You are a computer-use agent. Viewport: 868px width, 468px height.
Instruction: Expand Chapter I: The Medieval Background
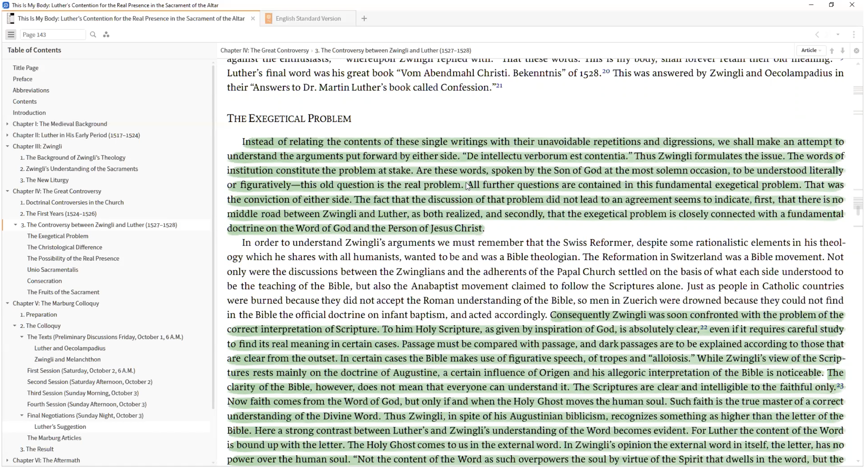tap(7, 124)
